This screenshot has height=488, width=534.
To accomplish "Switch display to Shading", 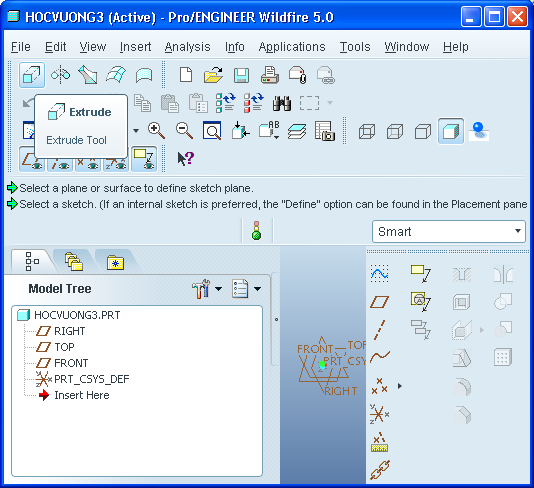I will pos(451,131).
